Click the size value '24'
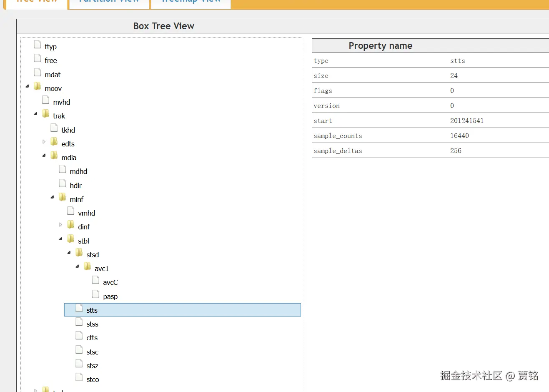549x392 pixels. click(454, 75)
